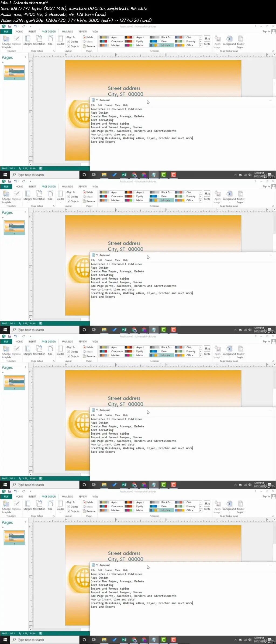Switch to MAILINGS tab in 00:00:58 frame
This screenshot has height=644, width=276.
click(x=67, y=342)
